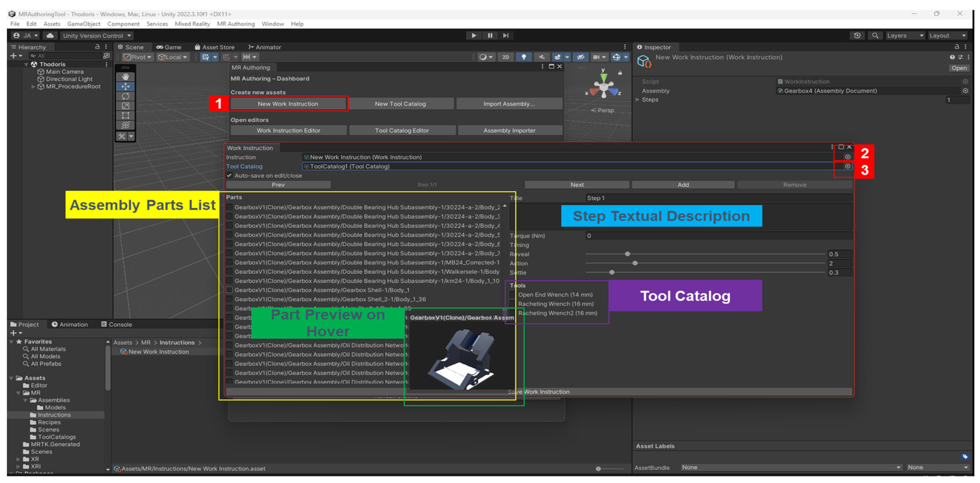Screen dimensions: 980x483
Task: Open the global Search magnifier
Action: pos(875,35)
